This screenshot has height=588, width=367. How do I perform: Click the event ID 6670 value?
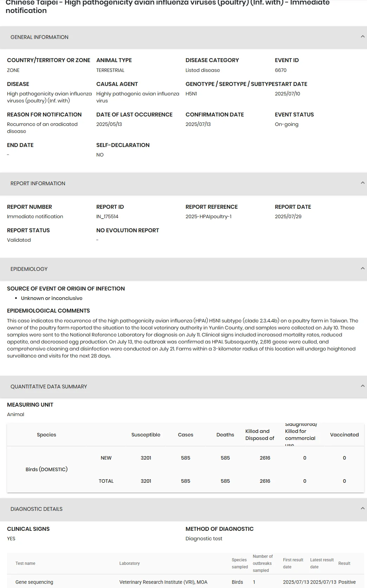[x=281, y=70]
